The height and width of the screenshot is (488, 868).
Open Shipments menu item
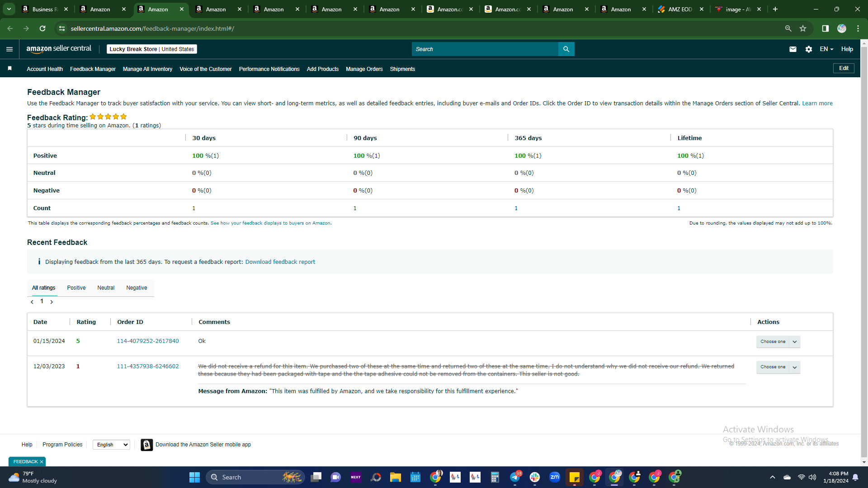402,69
